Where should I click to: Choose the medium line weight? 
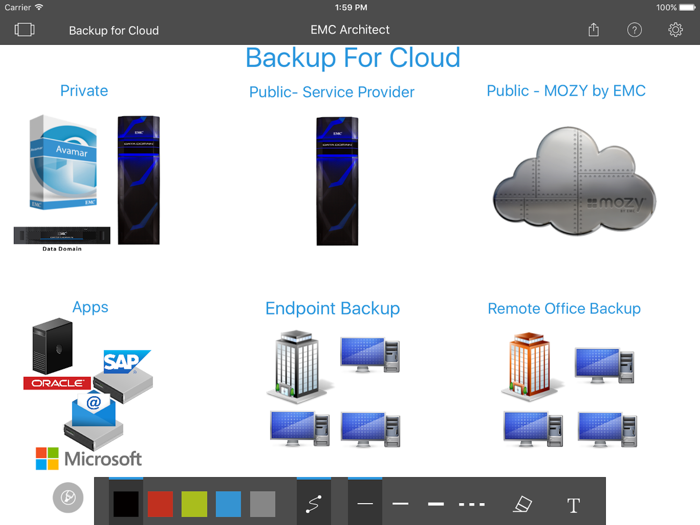pos(400,504)
